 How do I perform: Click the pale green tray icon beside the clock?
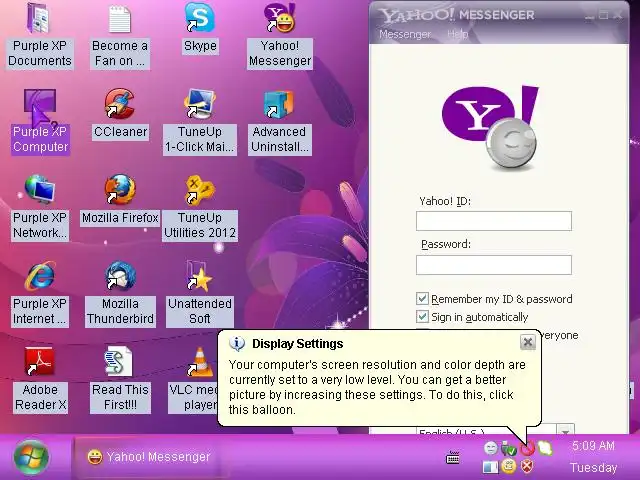coord(545,448)
